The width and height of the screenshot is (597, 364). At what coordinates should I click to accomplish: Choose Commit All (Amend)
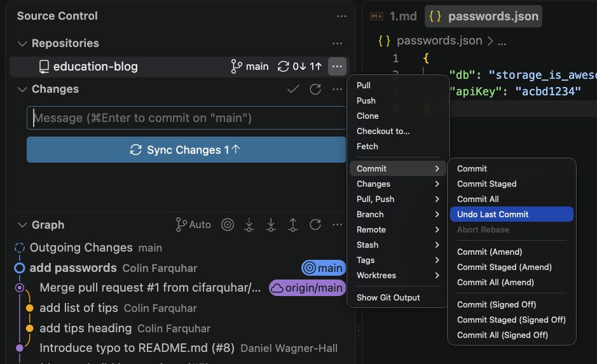[x=511, y=282]
